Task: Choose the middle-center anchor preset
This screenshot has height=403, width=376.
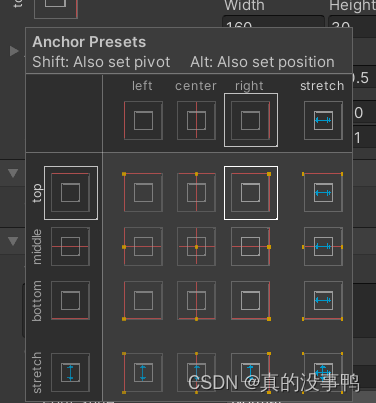Action: click(x=196, y=247)
